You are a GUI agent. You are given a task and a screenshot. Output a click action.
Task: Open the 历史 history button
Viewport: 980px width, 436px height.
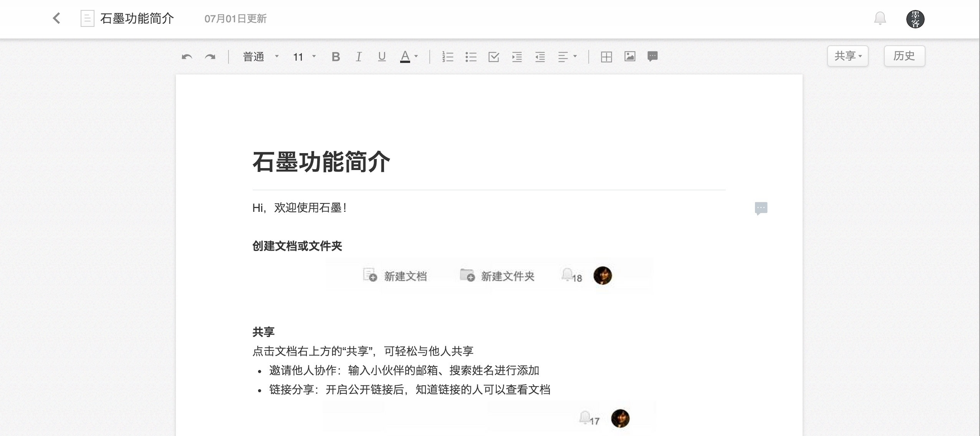904,56
